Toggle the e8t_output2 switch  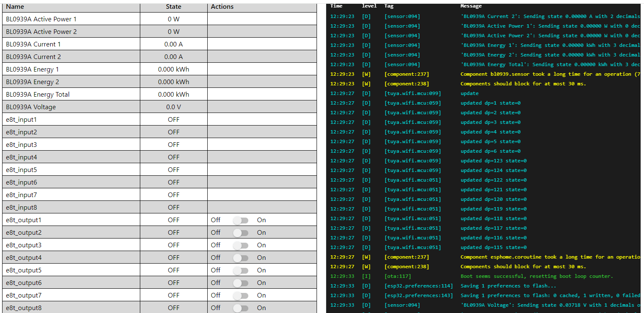pos(240,233)
